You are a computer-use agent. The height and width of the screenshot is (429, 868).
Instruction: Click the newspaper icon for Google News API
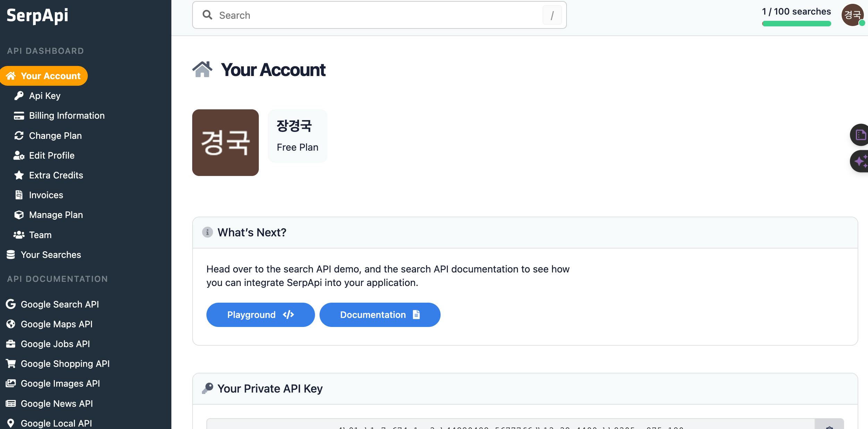pyautogui.click(x=11, y=403)
